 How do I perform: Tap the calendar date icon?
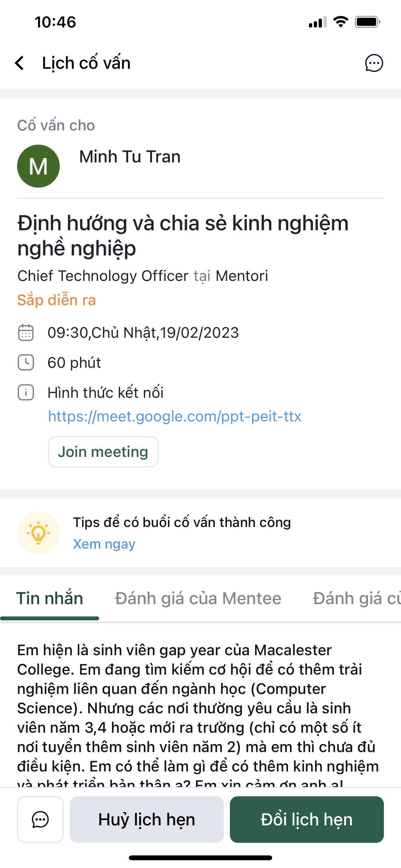(26, 333)
